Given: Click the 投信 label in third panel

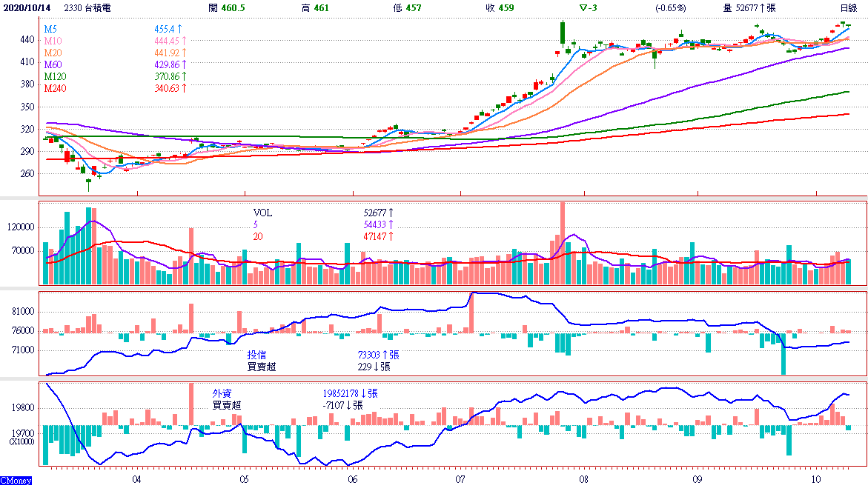Looking at the screenshot, I should click(x=256, y=355).
